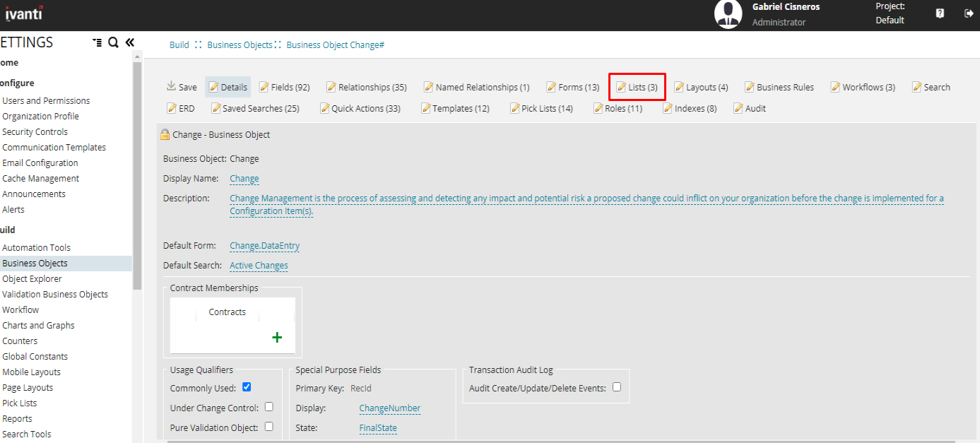Click the help question mark icon
Screen dimensions: 980x443
coord(940,13)
